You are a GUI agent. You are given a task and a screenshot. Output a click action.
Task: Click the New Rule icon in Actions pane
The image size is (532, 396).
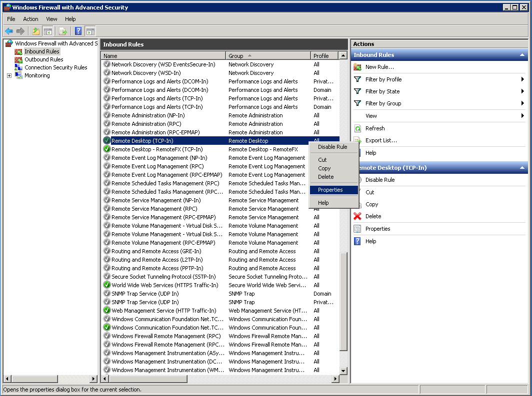(x=357, y=67)
